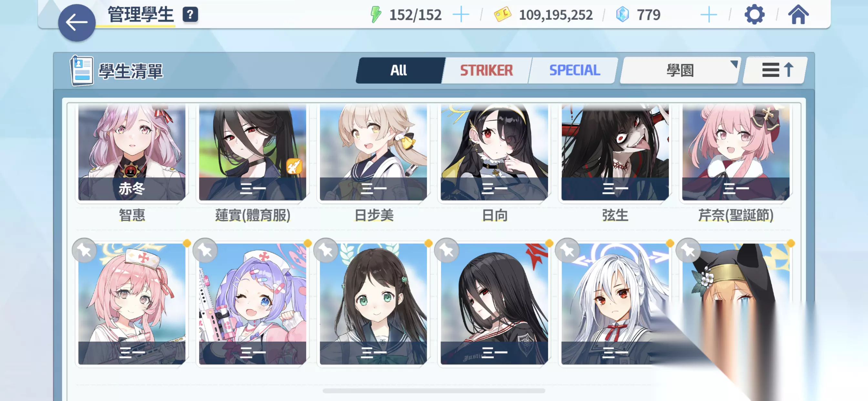Image resolution: width=868 pixels, height=401 pixels.
Task: Toggle the sort order arrow button
Action: pyautogui.click(x=776, y=70)
